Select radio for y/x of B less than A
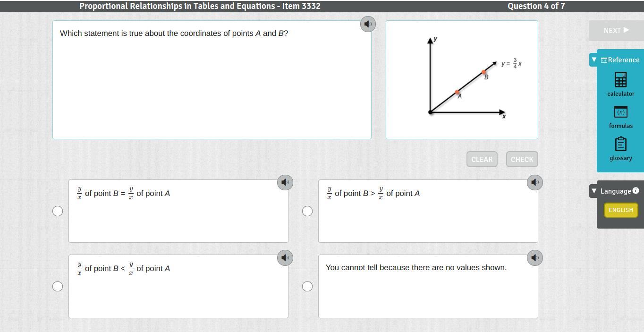 point(58,286)
